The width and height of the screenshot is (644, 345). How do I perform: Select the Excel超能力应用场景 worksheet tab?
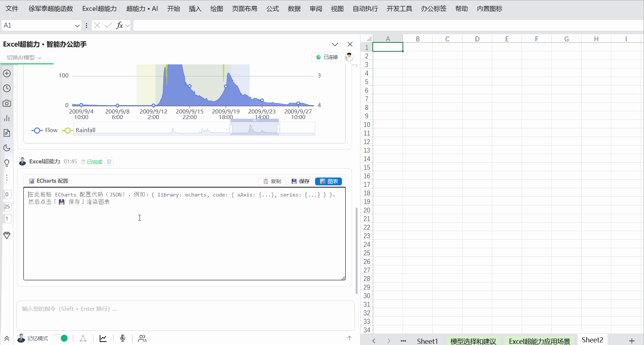pos(539,341)
